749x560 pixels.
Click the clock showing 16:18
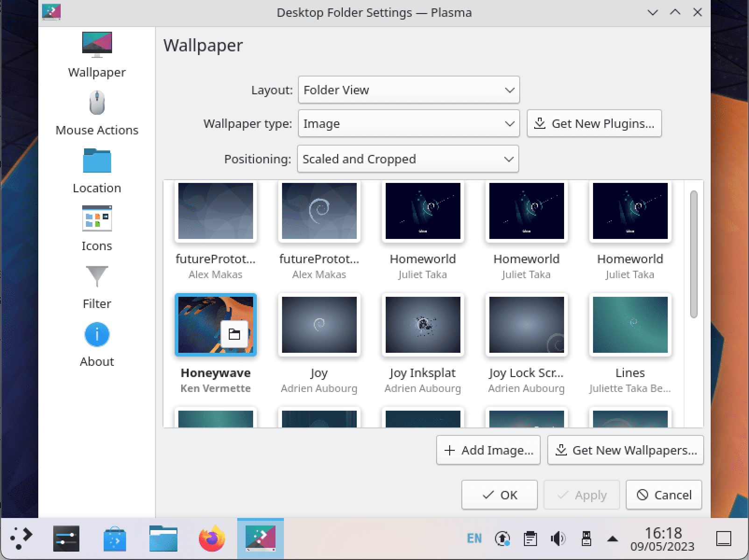663,539
